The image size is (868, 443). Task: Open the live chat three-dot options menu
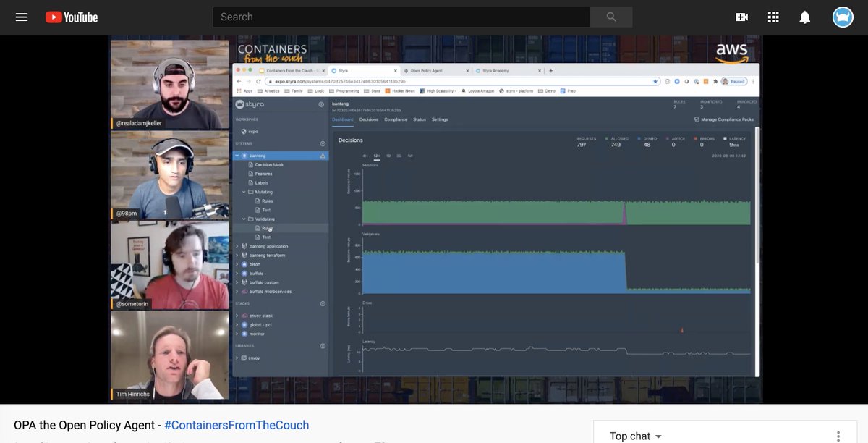pyautogui.click(x=838, y=436)
